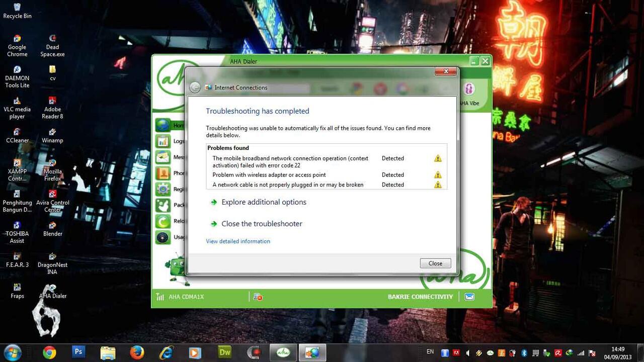This screenshot has height=362, width=644.
Task: Click warning icon beside the network cable problem
Action: pyautogui.click(x=438, y=185)
